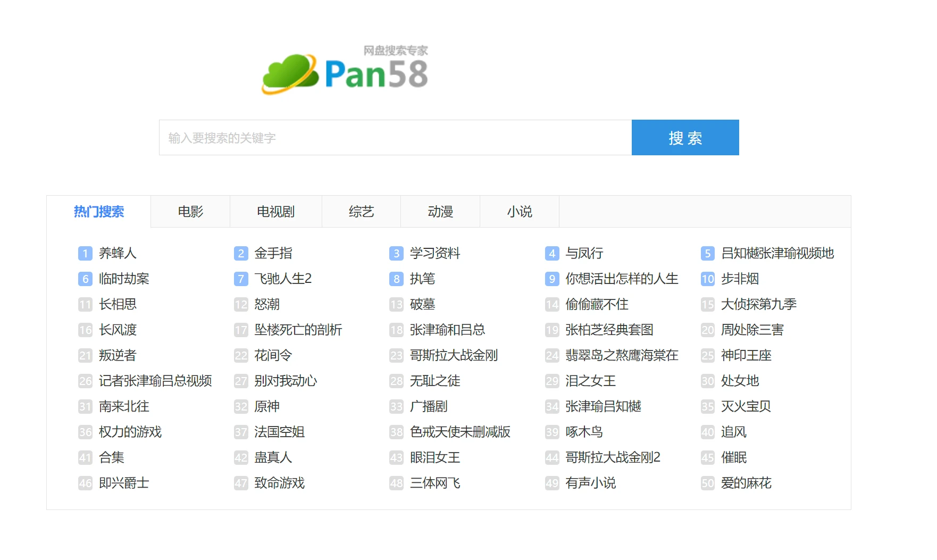Click the 偷偷藏不住 entry
Image resolution: width=937 pixels, height=560 pixels.
point(597,304)
